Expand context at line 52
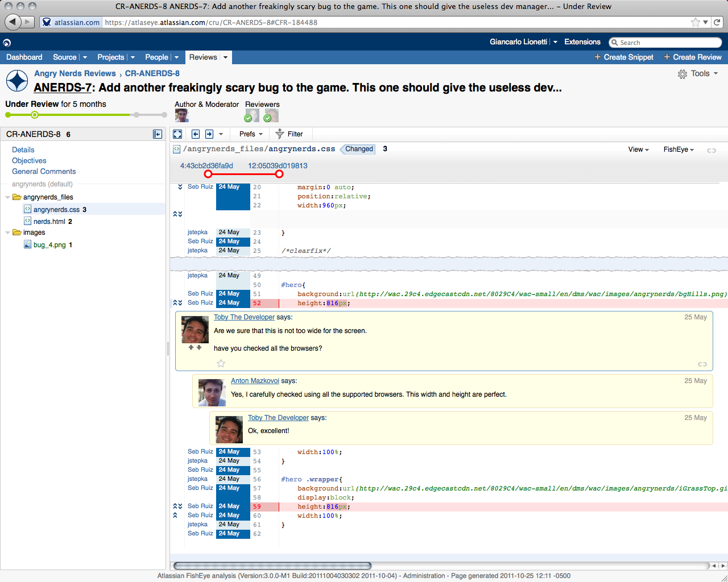The height and width of the screenshot is (582, 728). (x=177, y=303)
